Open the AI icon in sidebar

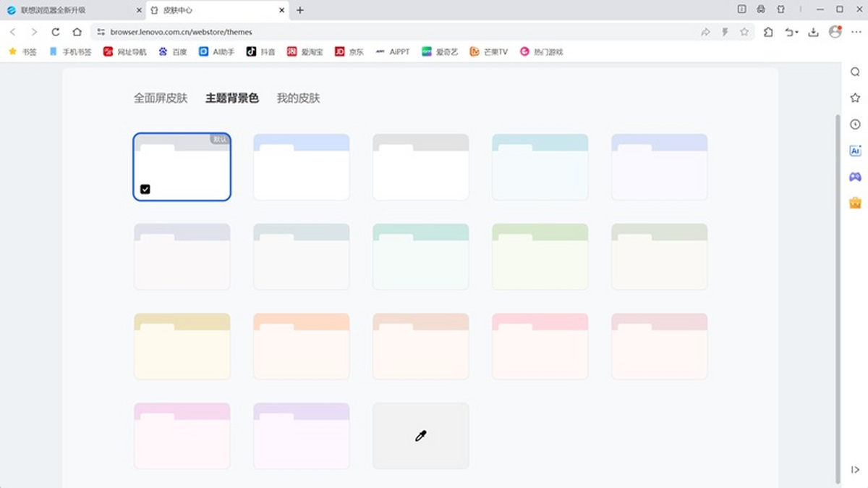click(855, 151)
